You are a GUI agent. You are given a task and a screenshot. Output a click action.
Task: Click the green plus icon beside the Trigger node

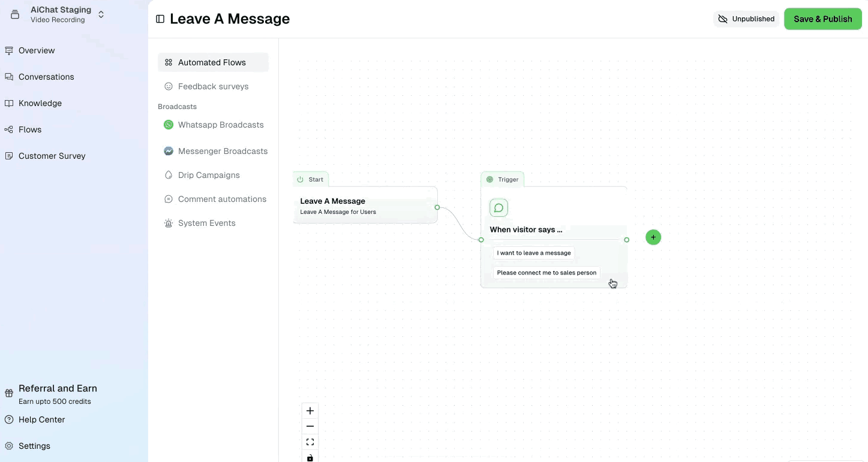[x=653, y=237]
